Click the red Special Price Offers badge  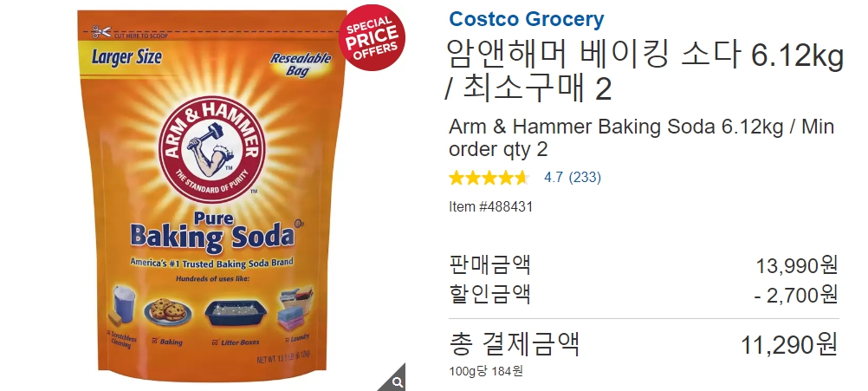click(372, 37)
